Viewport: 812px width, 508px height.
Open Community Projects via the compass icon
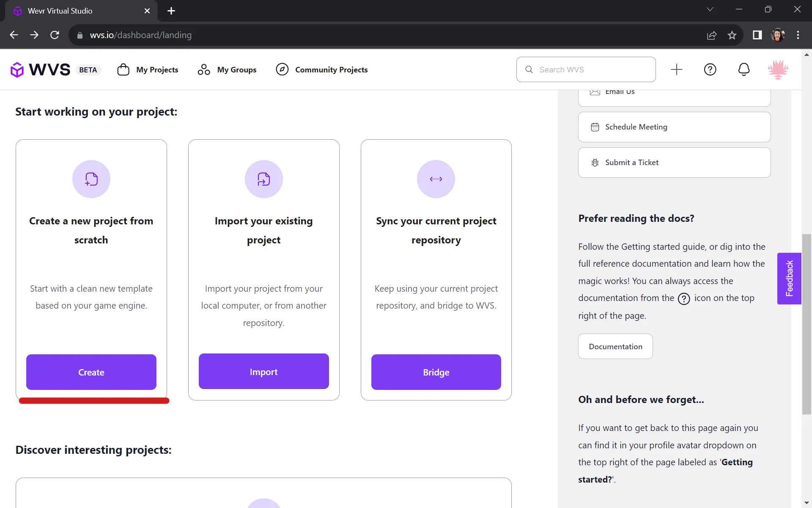(x=282, y=69)
